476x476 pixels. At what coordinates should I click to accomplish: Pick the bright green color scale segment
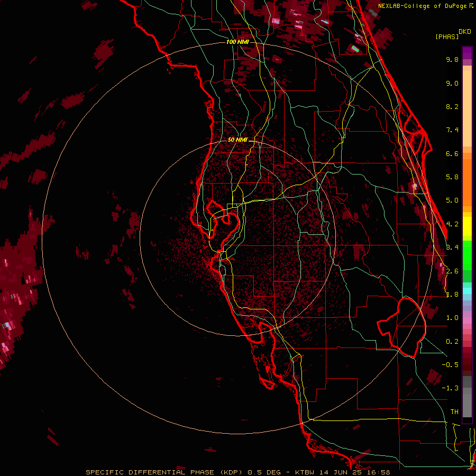tap(467, 255)
